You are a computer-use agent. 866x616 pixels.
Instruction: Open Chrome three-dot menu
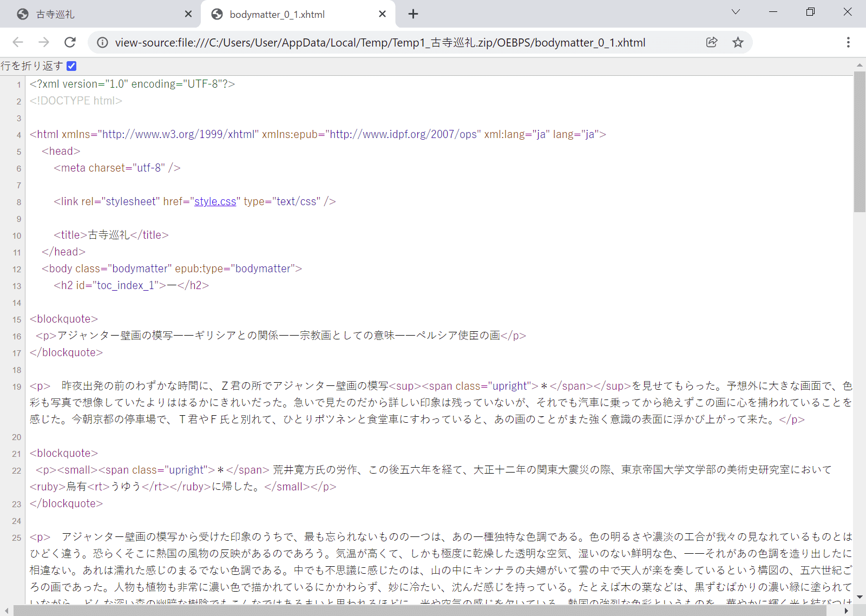(x=848, y=42)
